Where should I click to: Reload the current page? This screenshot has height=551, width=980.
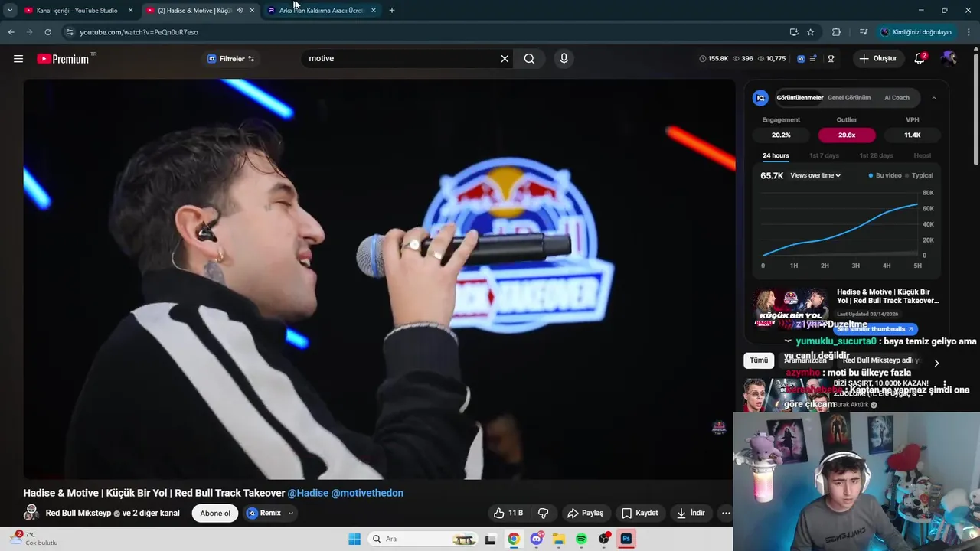[x=47, y=32]
